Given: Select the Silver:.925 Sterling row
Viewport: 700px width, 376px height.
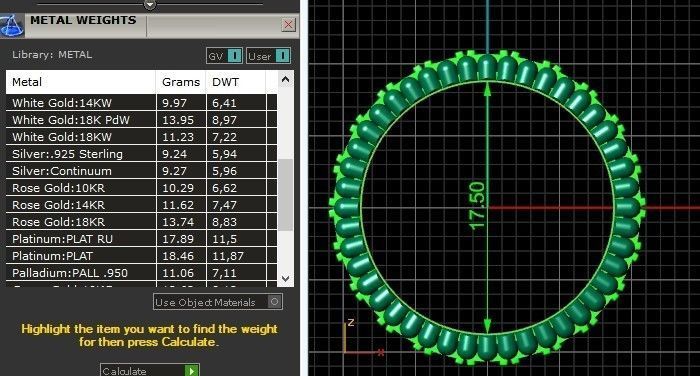Looking at the screenshot, I should [x=141, y=154].
